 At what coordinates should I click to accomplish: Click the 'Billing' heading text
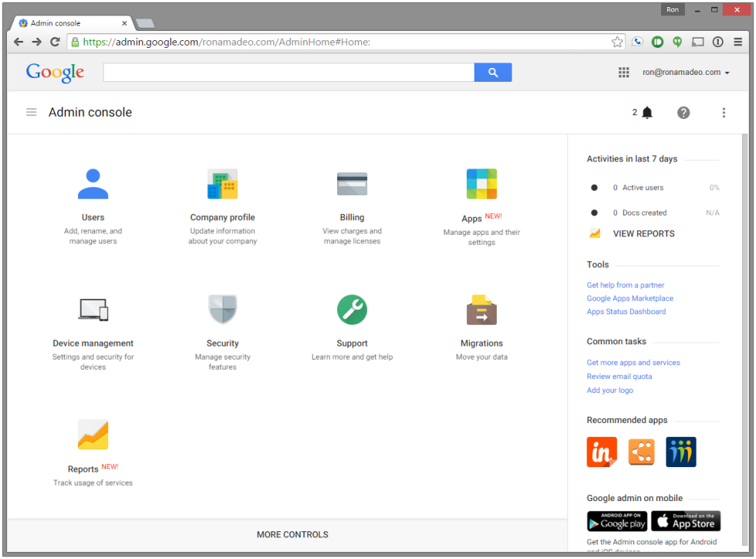point(352,217)
